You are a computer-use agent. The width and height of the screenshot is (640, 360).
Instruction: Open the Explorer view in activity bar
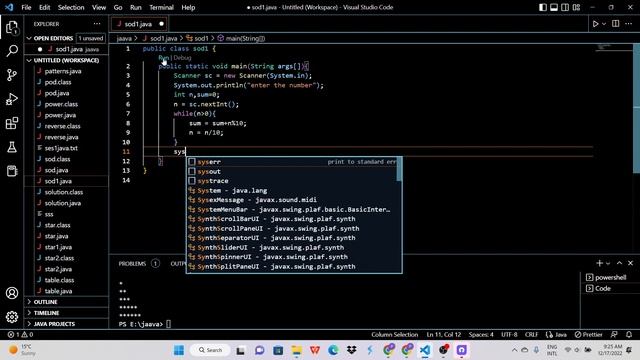(12, 28)
